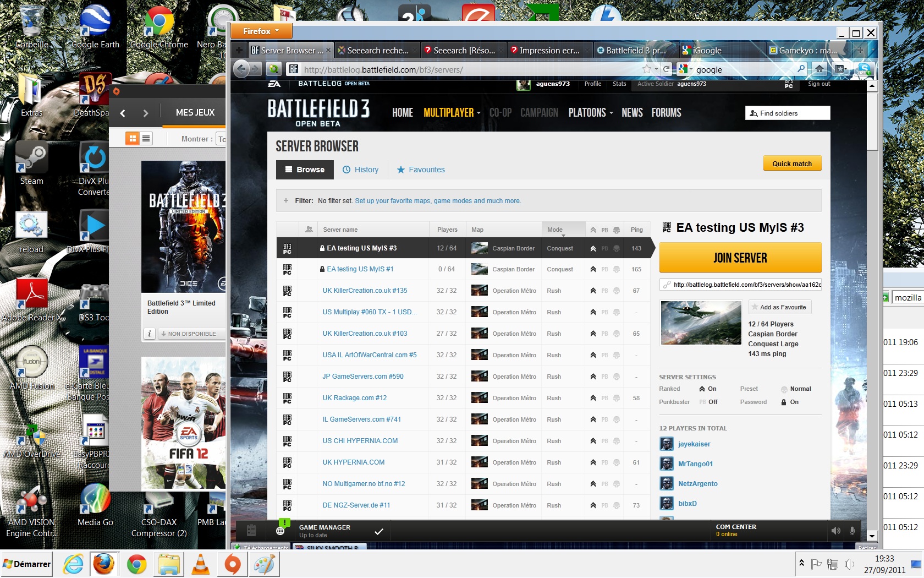Switch to iGoogle browser tab
924x578 pixels.
[722, 50]
